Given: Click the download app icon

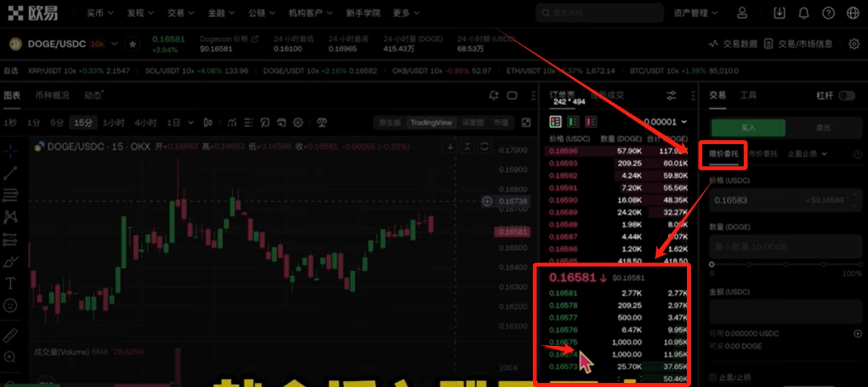Looking at the screenshot, I should 779,13.
